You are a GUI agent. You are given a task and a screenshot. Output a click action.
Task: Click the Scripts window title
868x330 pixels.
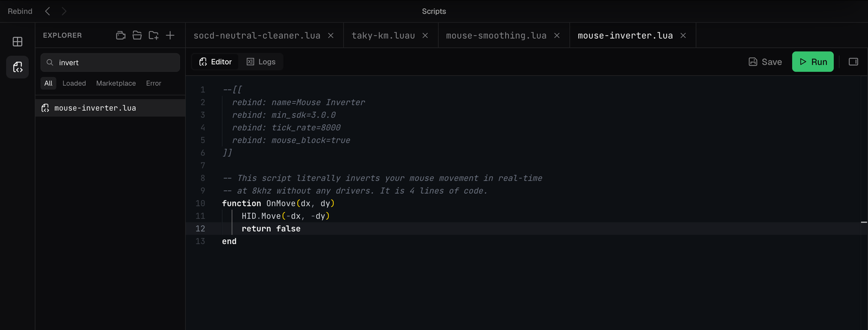point(434,11)
